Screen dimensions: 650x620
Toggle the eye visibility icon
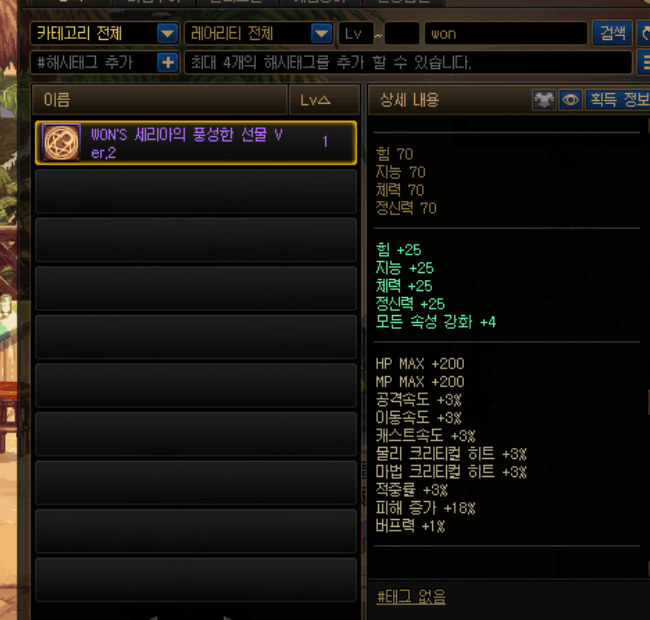coord(570,100)
